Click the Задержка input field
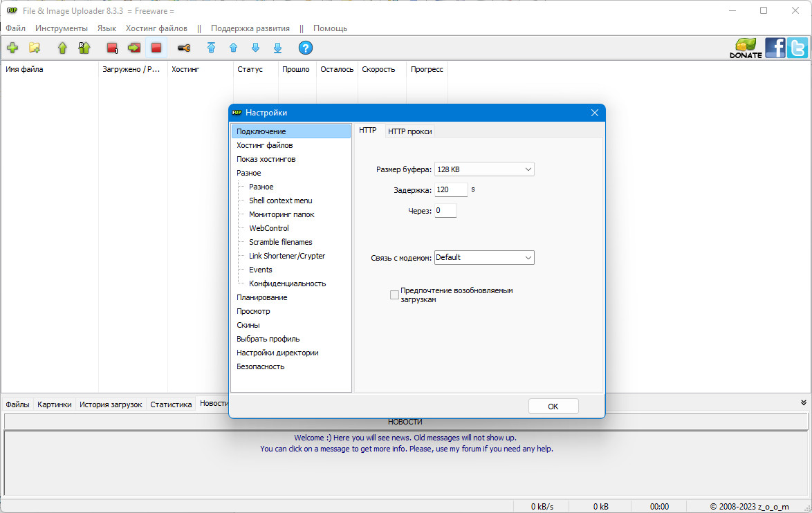This screenshot has height=513, width=812. click(x=451, y=190)
